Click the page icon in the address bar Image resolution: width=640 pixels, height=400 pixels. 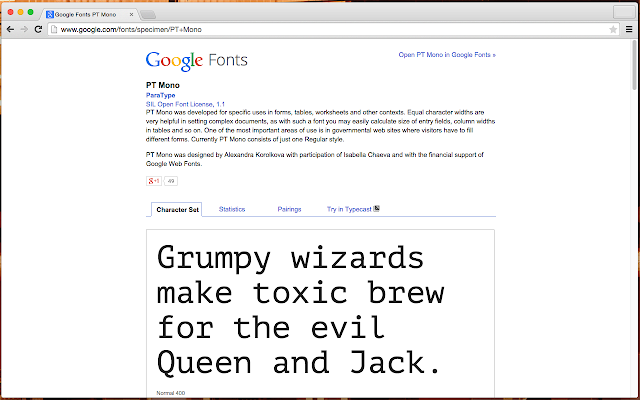pos(53,29)
